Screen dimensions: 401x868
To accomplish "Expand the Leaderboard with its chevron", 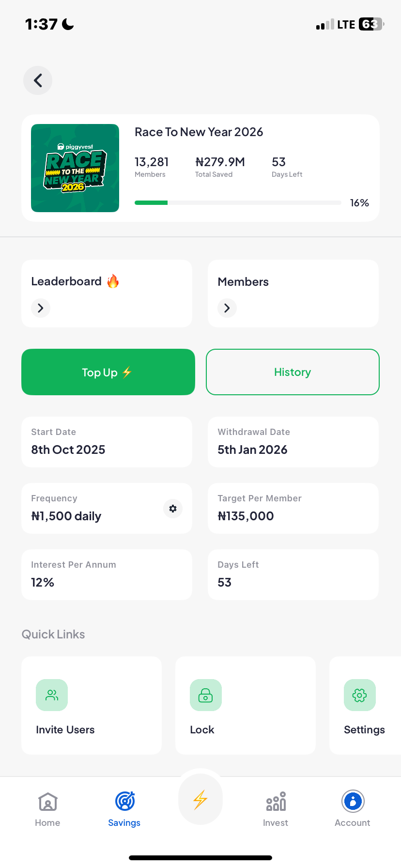I will pyautogui.click(x=41, y=308).
